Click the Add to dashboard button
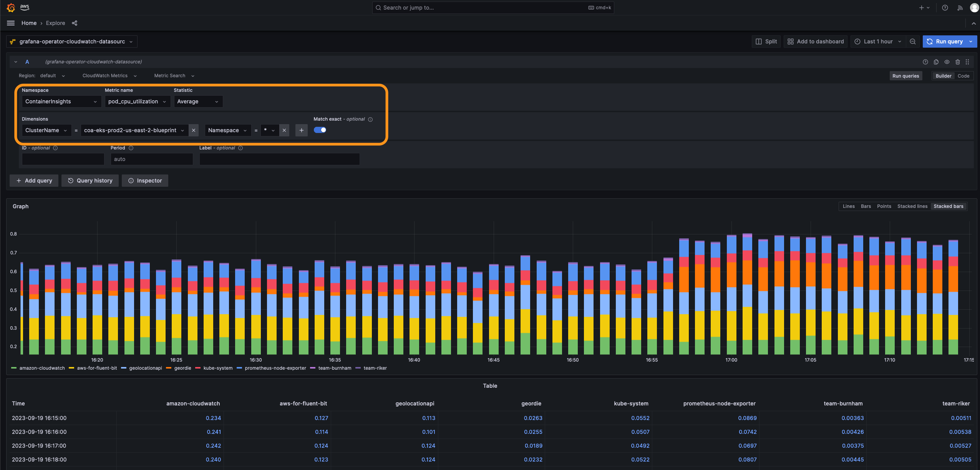The image size is (980, 470). click(x=816, y=42)
